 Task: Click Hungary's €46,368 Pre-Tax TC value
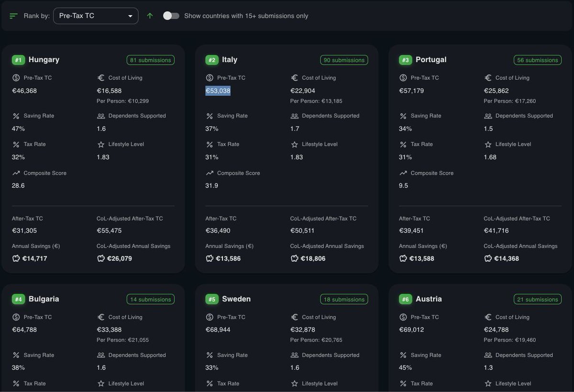pos(24,91)
